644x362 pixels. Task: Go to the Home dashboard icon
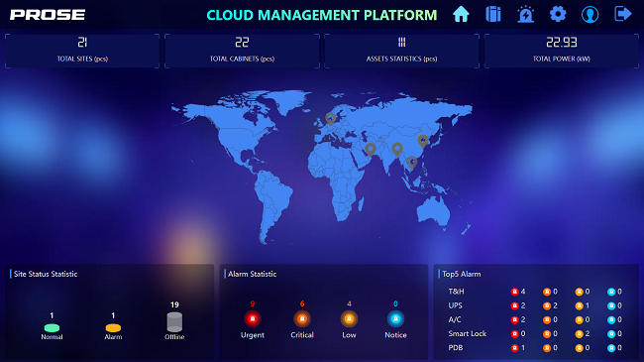461,15
